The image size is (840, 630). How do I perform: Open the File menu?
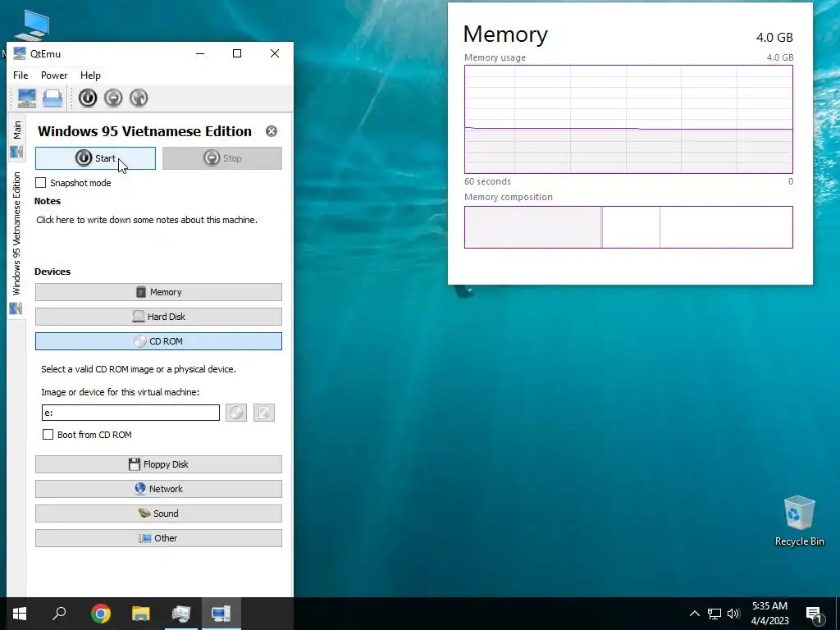21,75
